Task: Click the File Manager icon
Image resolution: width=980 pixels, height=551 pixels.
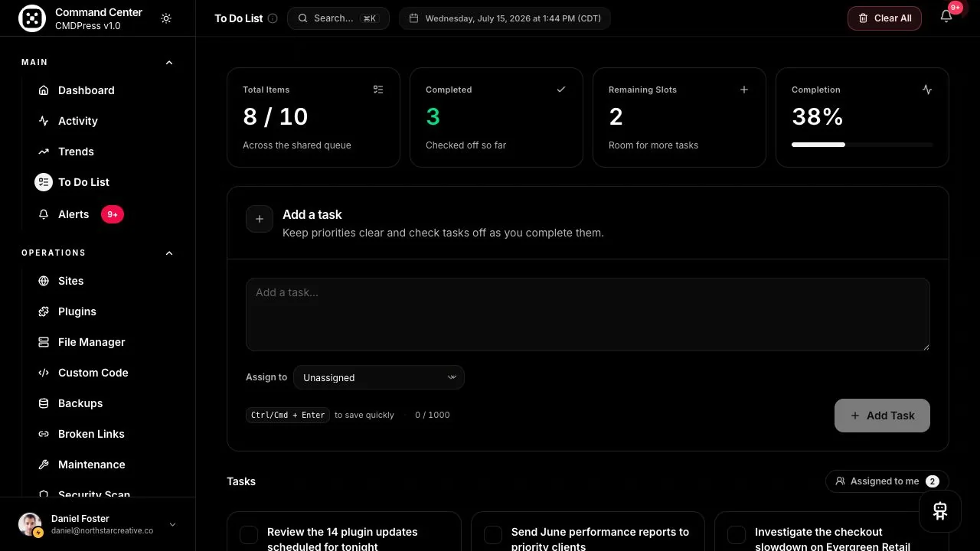Action: (44, 342)
